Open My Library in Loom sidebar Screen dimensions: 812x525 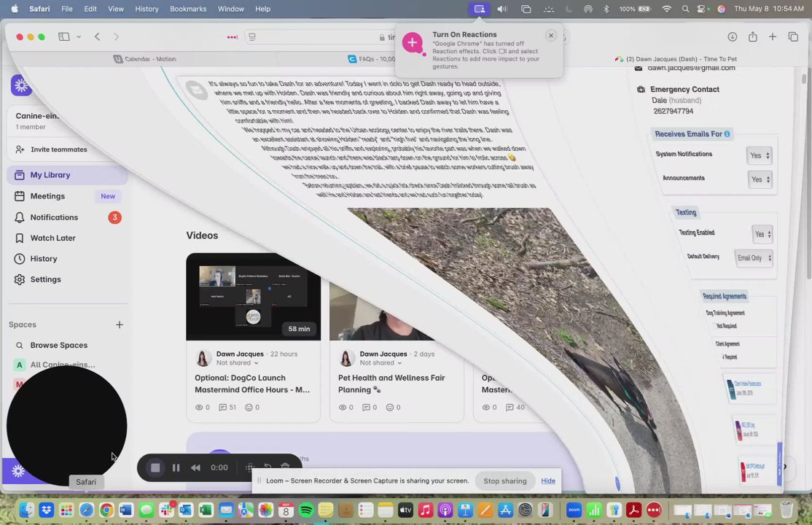tap(67, 175)
